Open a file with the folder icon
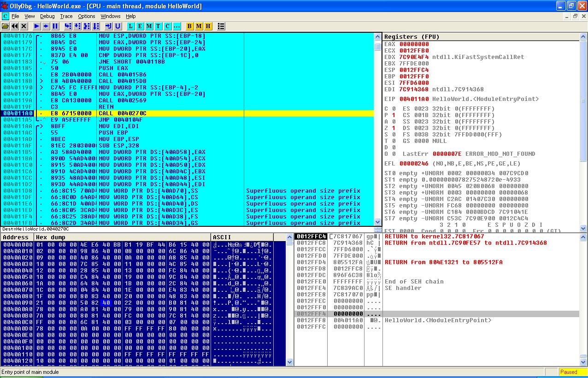Image resolution: width=588 pixels, height=378 pixels. pyautogui.click(x=6, y=26)
